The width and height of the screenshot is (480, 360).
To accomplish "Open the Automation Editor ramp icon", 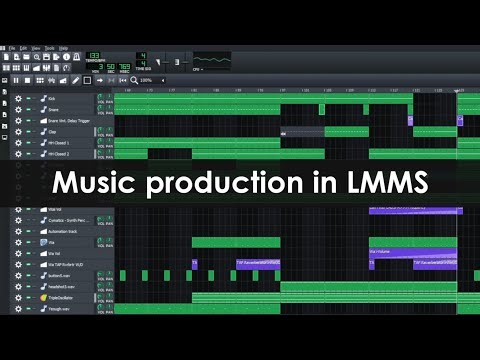I will 36,68.
